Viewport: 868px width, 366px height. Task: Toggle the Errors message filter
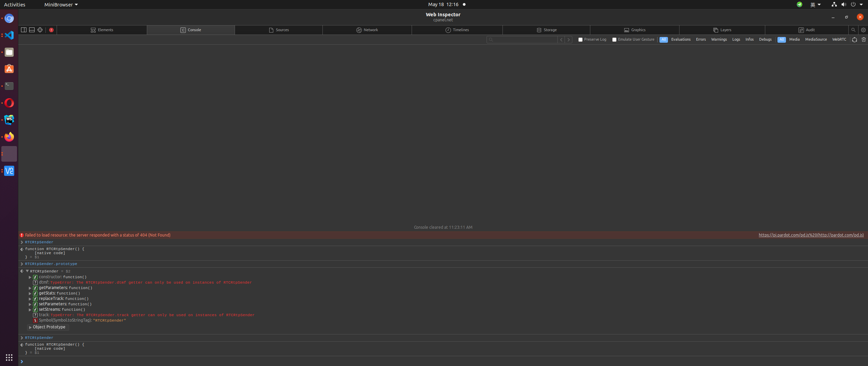(701, 39)
